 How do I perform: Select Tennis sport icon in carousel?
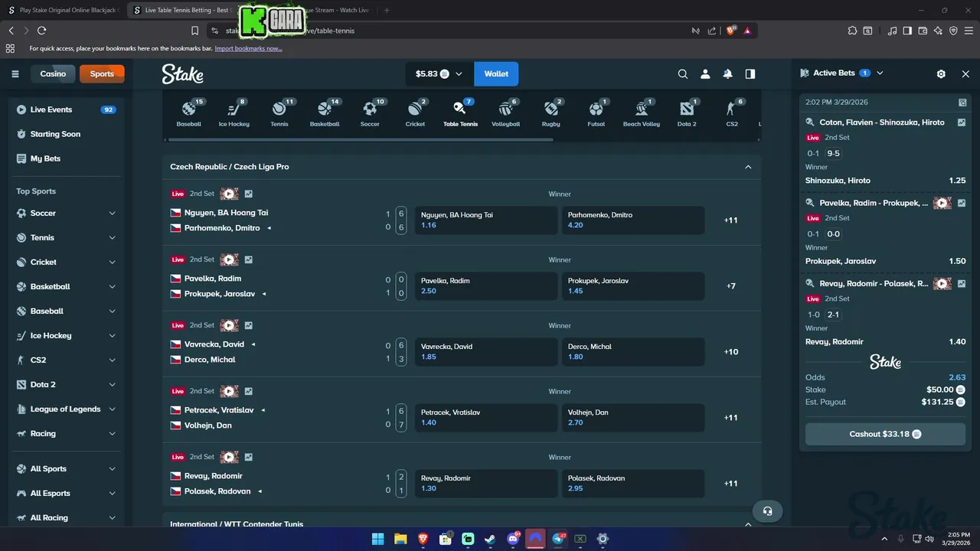pos(279,112)
